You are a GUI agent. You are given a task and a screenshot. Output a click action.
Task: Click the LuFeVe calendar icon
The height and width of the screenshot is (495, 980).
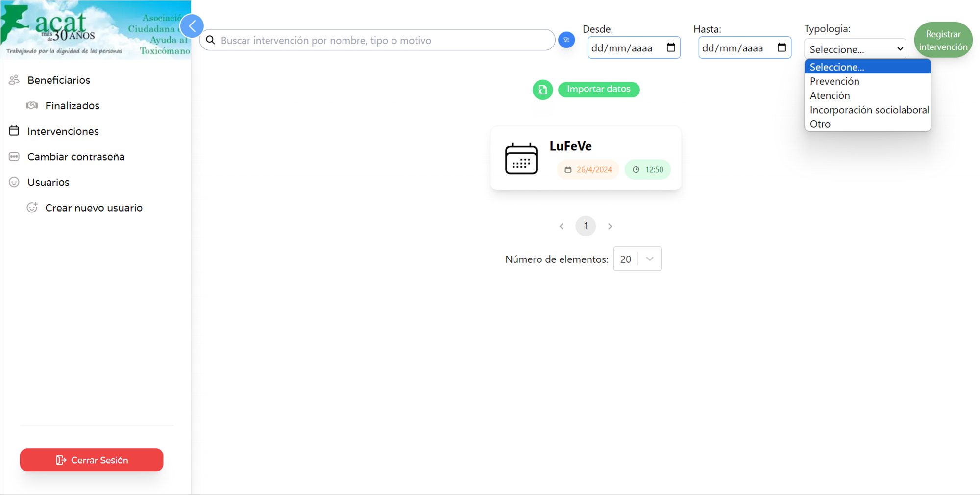(x=521, y=159)
